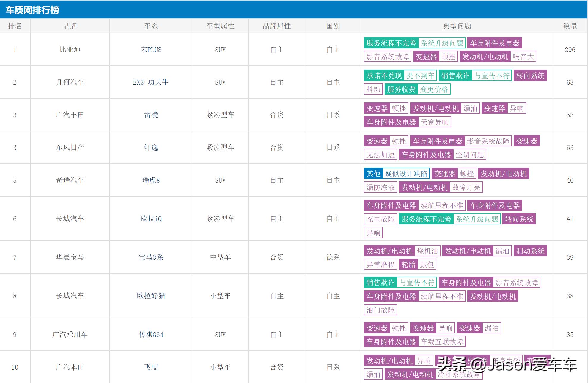Click the 轮胎 鼓包 issue tag

[x=417, y=265]
